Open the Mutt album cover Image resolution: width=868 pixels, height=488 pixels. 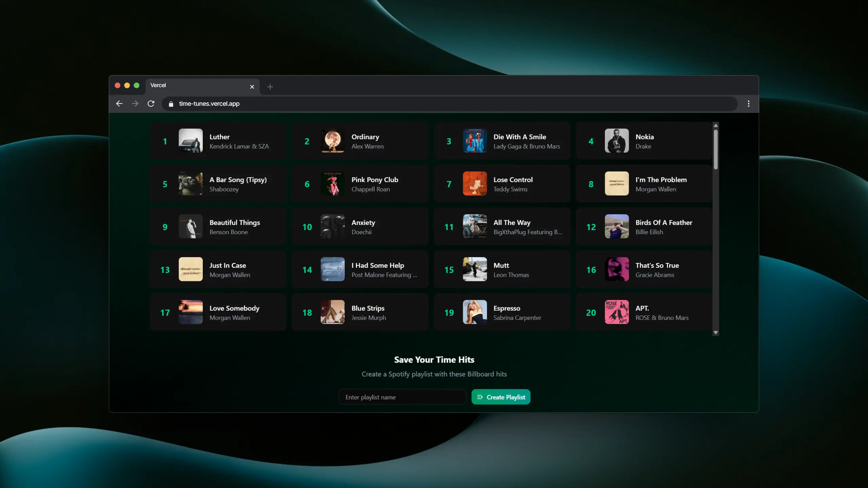(475, 269)
